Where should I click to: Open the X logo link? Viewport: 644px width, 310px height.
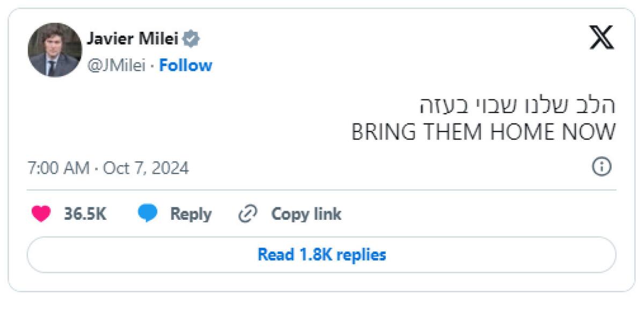coord(602,38)
